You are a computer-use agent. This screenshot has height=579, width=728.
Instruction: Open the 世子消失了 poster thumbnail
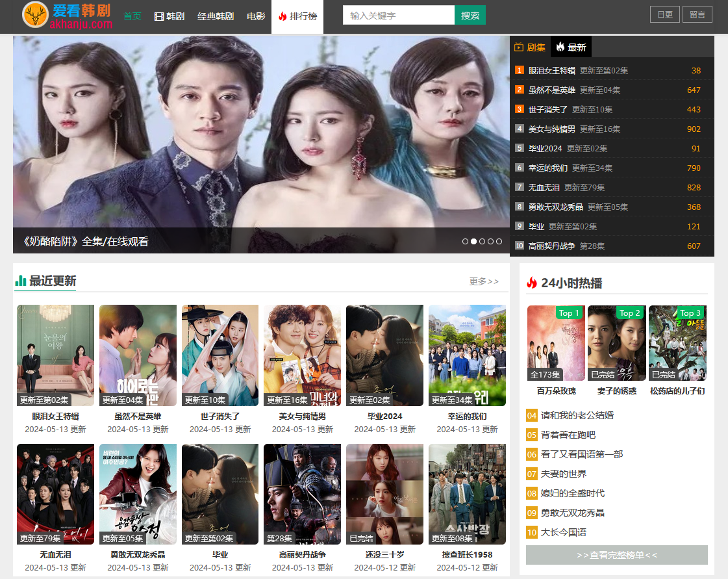pyautogui.click(x=220, y=355)
